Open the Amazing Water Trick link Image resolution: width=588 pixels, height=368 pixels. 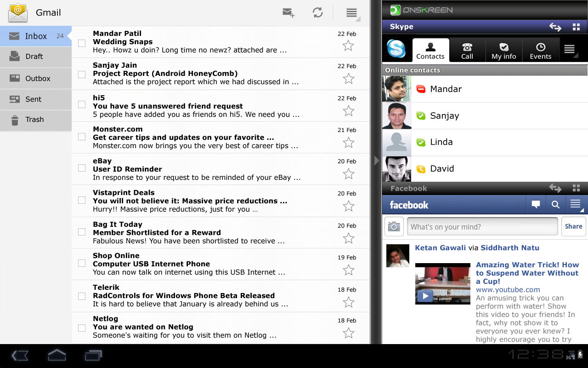pyautogui.click(x=527, y=273)
